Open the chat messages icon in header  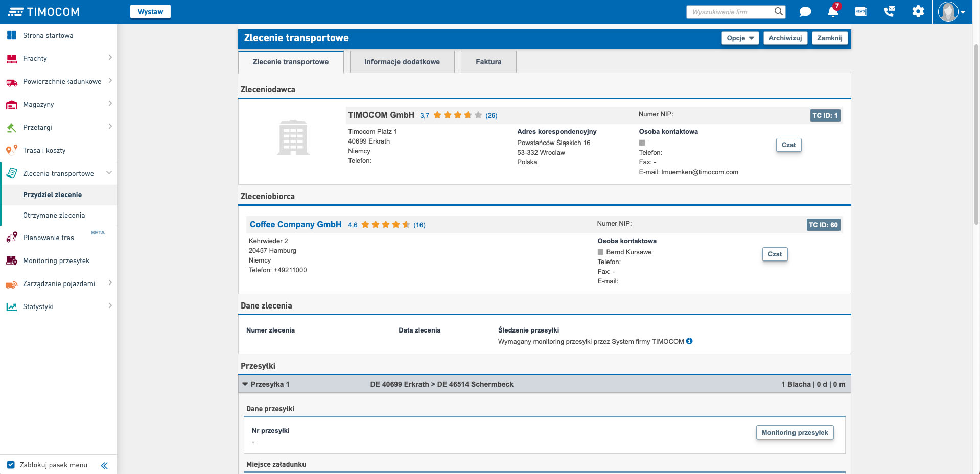805,12
